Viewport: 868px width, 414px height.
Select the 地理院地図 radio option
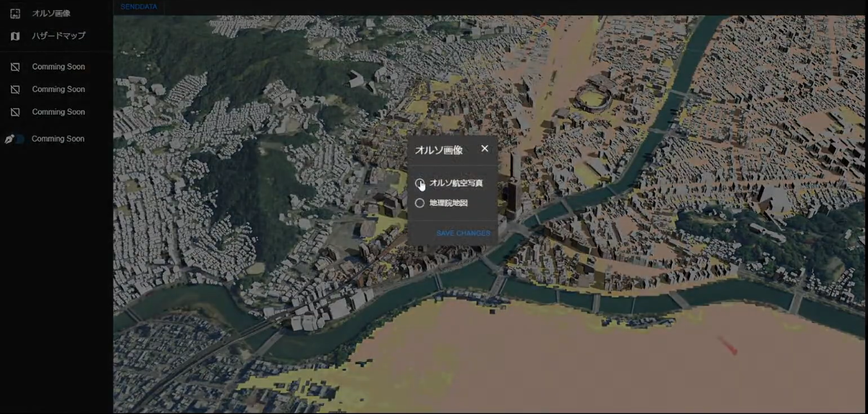tap(420, 203)
